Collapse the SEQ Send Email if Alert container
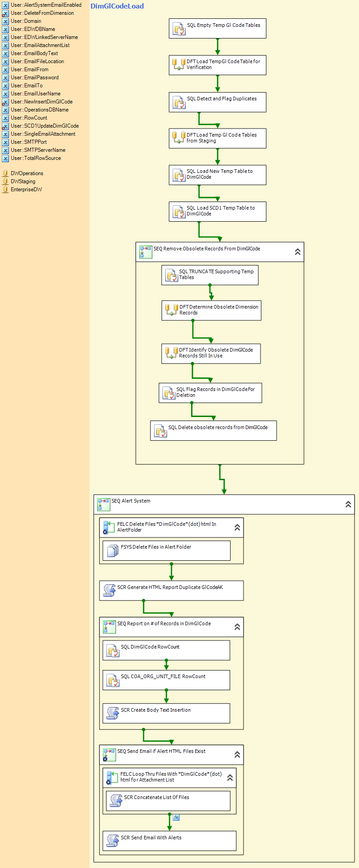The image size is (359, 868). point(237,755)
